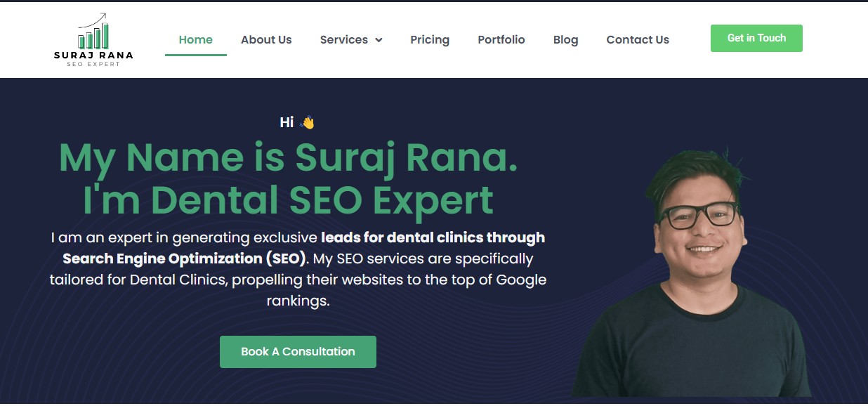
Task: Navigate to the About Us page
Action: [266, 39]
